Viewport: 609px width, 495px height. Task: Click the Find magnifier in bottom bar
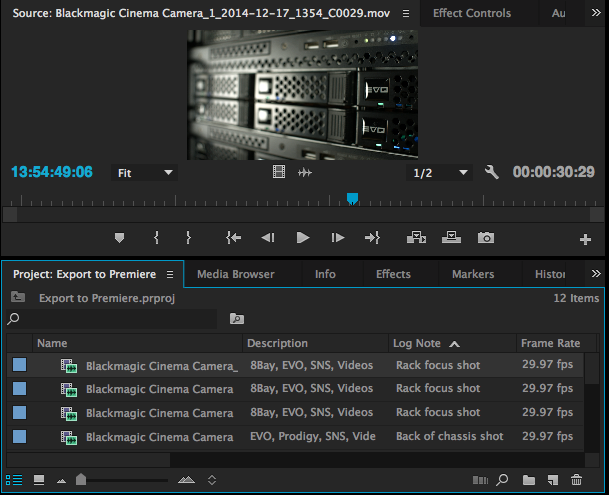pyautogui.click(x=502, y=480)
